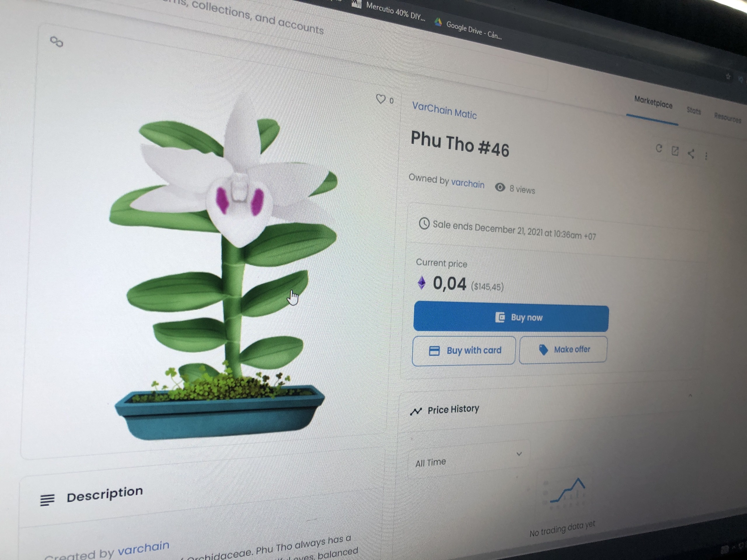The width and height of the screenshot is (747, 560).
Task: Click the eye views icon
Action: [500, 187]
